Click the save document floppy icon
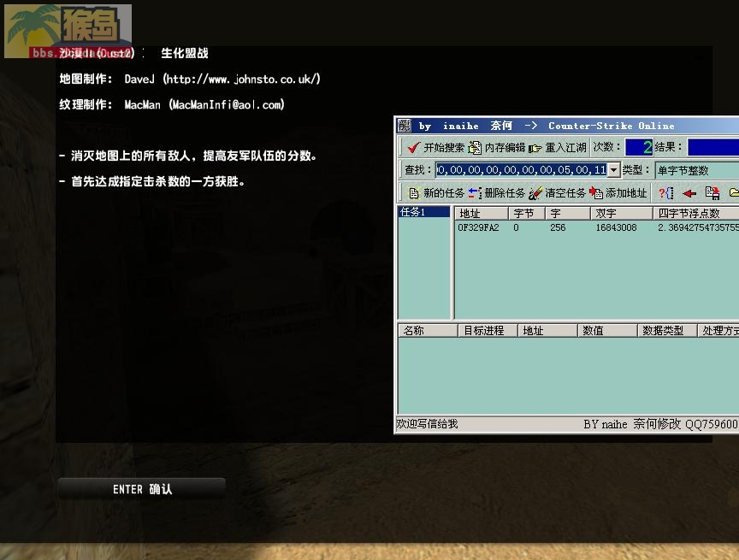739x560 pixels. (712, 192)
